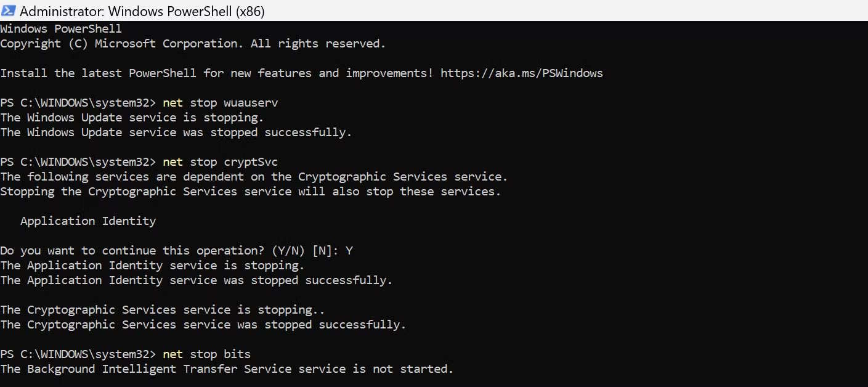Click the Cryptographic Services stopped successfully line
Screen dimensions: 868x387
coord(202,324)
